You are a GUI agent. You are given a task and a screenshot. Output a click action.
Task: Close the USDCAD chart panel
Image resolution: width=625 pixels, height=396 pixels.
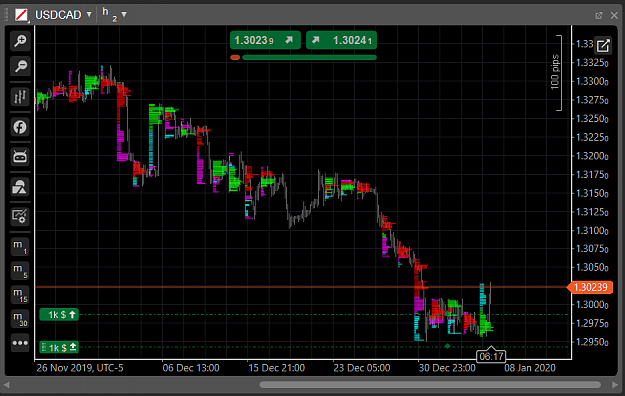[x=614, y=15]
